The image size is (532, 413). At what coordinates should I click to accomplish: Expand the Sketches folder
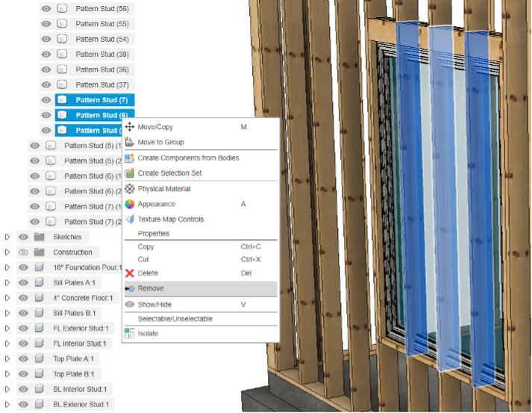7,237
